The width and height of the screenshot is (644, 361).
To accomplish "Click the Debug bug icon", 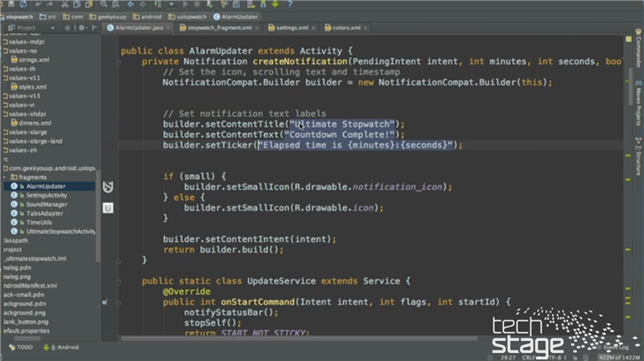I will (197, 4).
